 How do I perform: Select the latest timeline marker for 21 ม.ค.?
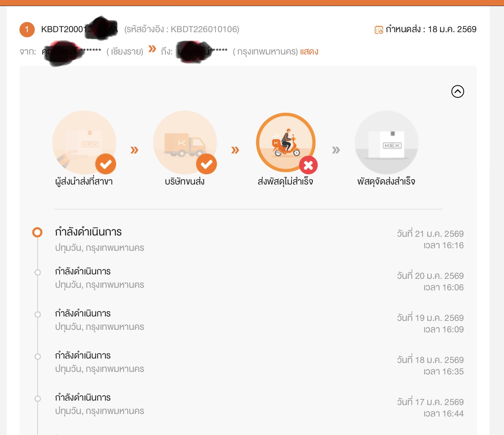tap(37, 232)
